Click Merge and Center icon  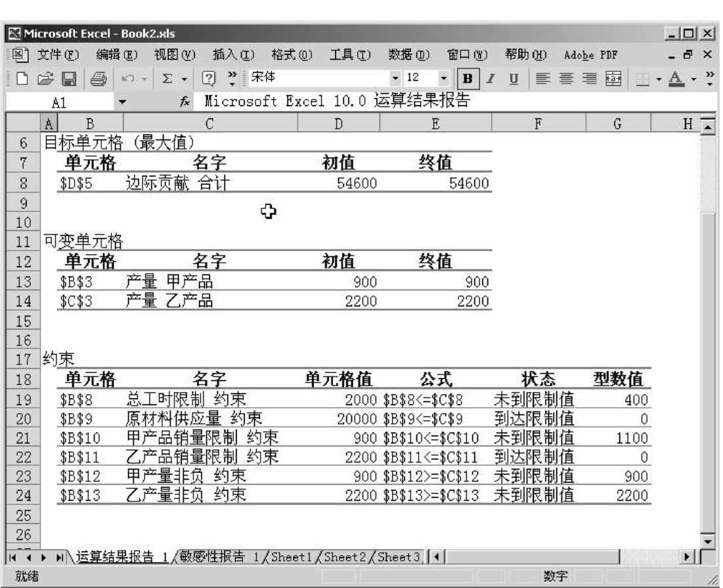click(x=613, y=79)
